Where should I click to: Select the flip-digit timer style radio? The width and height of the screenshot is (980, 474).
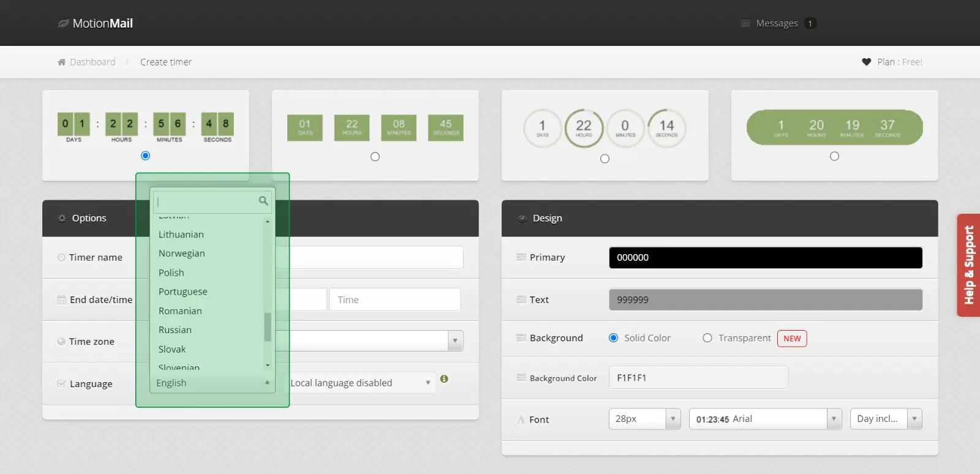coord(145,156)
